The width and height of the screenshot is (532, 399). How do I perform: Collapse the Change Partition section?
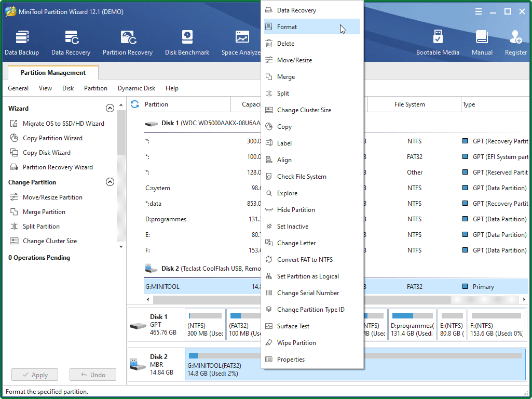pyautogui.click(x=110, y=182)
